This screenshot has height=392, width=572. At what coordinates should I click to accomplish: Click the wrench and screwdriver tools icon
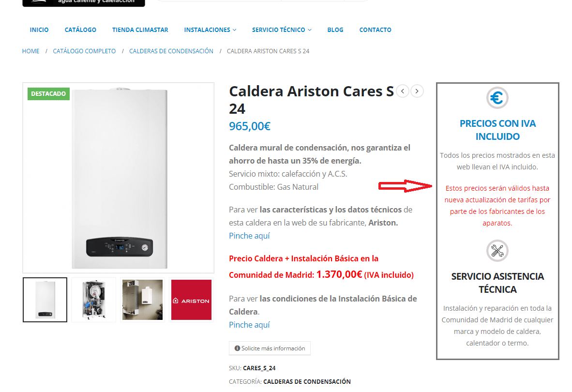point(497,251)
